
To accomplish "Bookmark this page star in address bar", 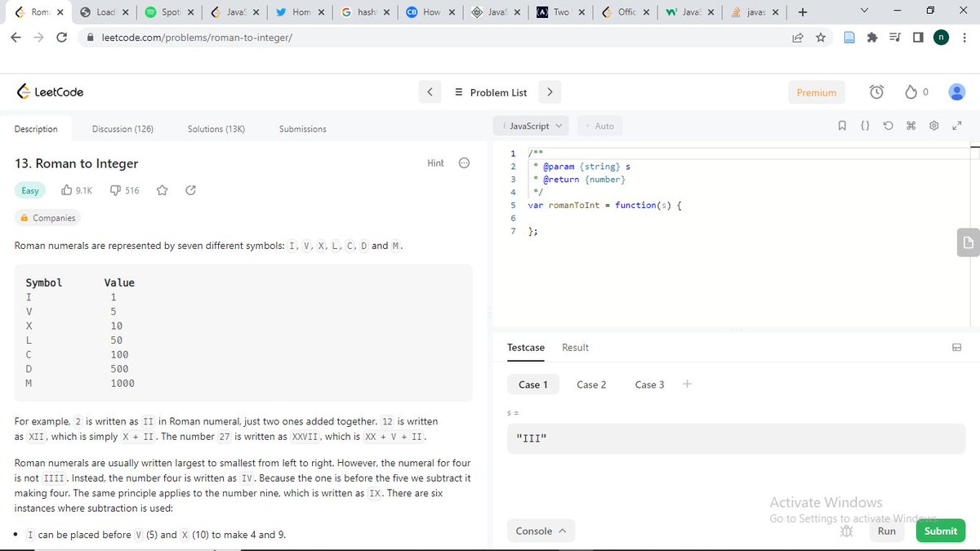I will point(821,38).
